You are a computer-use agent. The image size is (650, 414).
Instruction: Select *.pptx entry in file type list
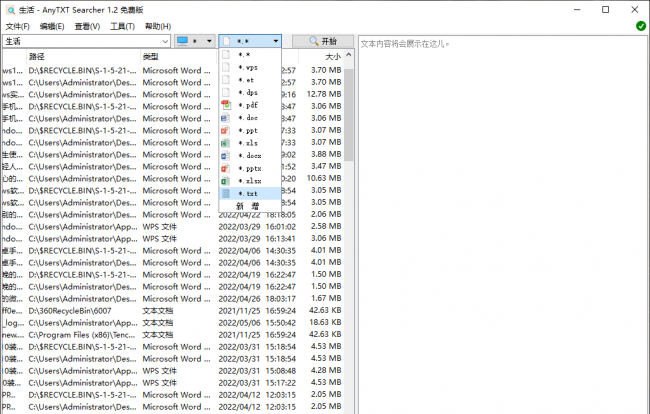click(x=250, y=168)
